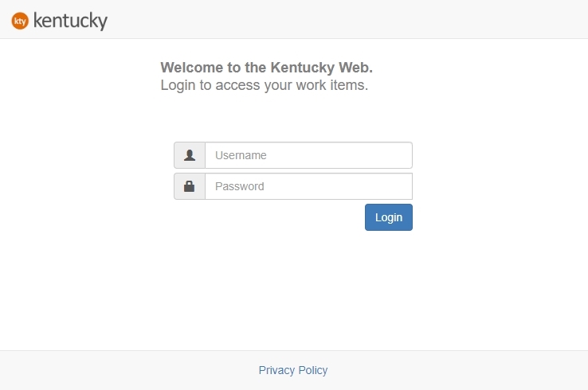Focus the Password input field
The width and height of the screenshot is (588, 390).
[308, 186]
